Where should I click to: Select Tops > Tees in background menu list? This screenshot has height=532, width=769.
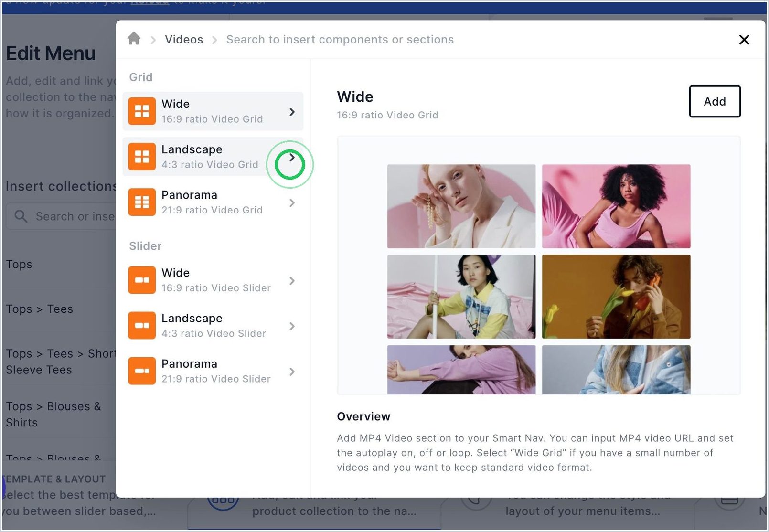tap(39, 309)
